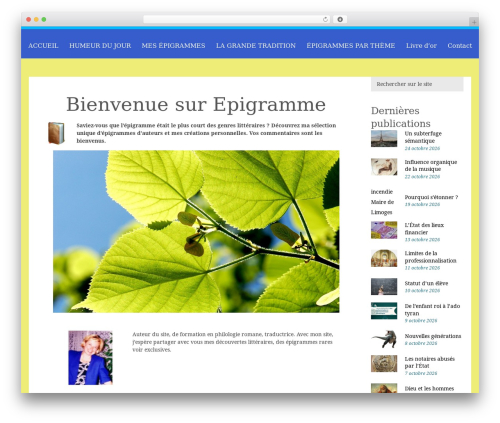Open the Un subterfuge sémantique post
Viewport: 500px width, 423px height.
423,137
